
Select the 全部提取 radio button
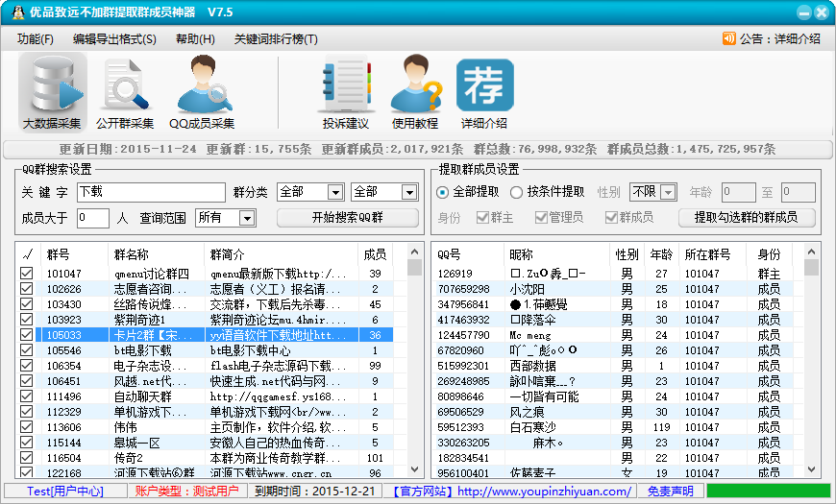pyautogui.click(x=442, y=192)
